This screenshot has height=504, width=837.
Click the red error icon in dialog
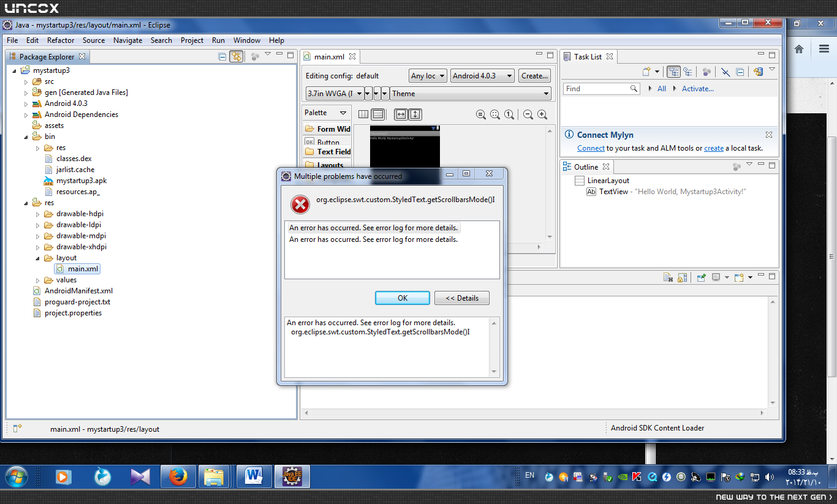click(x=300, y=205)
